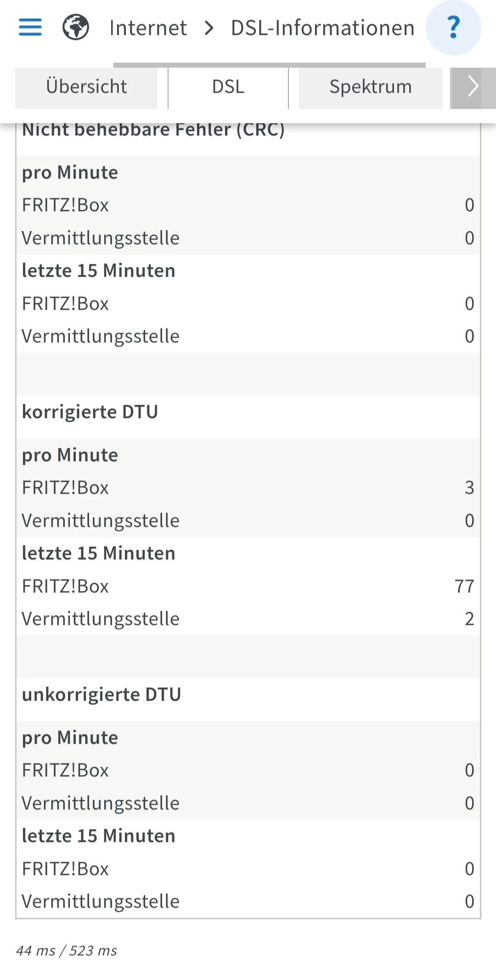Click the DSL-Informationen breadcrumb title
Image resolution: width=496 pixels, height=980 pixels.
pos(322,28)
